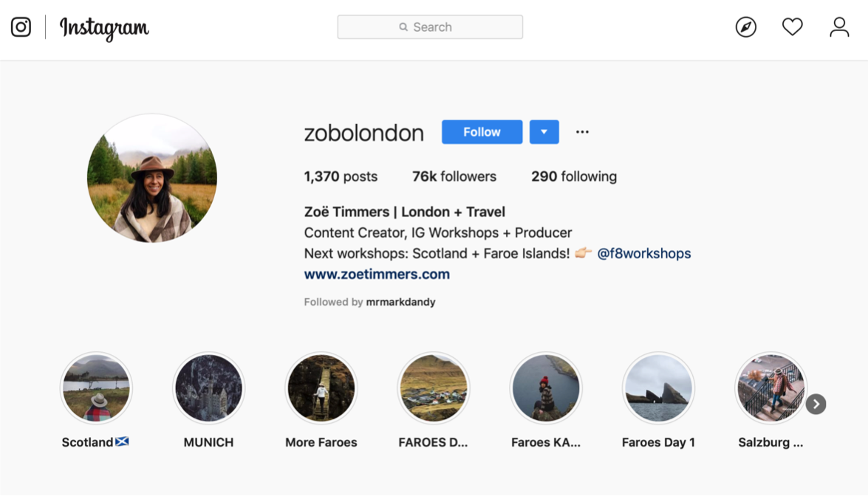
Task: Show more story highlights with the right arrow
Action: pyautogui.click(x=816, y=404)
